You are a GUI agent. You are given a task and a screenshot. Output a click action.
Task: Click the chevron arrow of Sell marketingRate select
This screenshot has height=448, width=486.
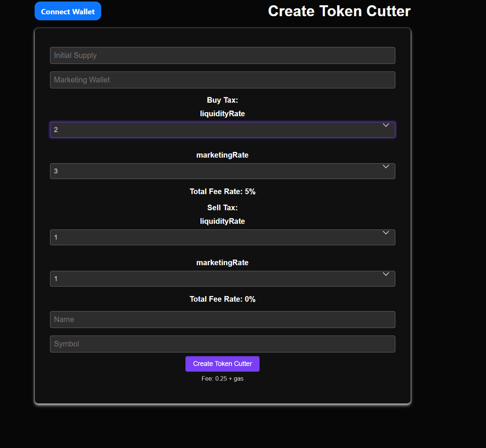(x=386, y=274)
